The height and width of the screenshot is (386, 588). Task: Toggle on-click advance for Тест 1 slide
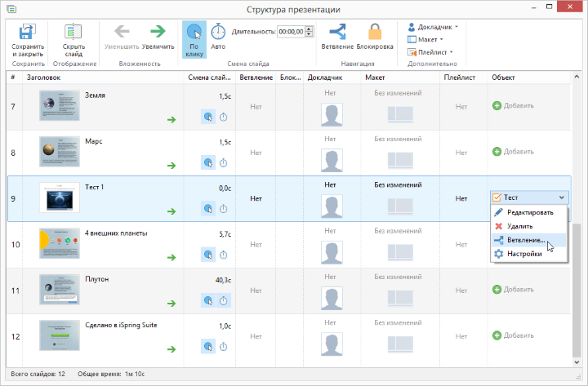click(x=208, y=209)
